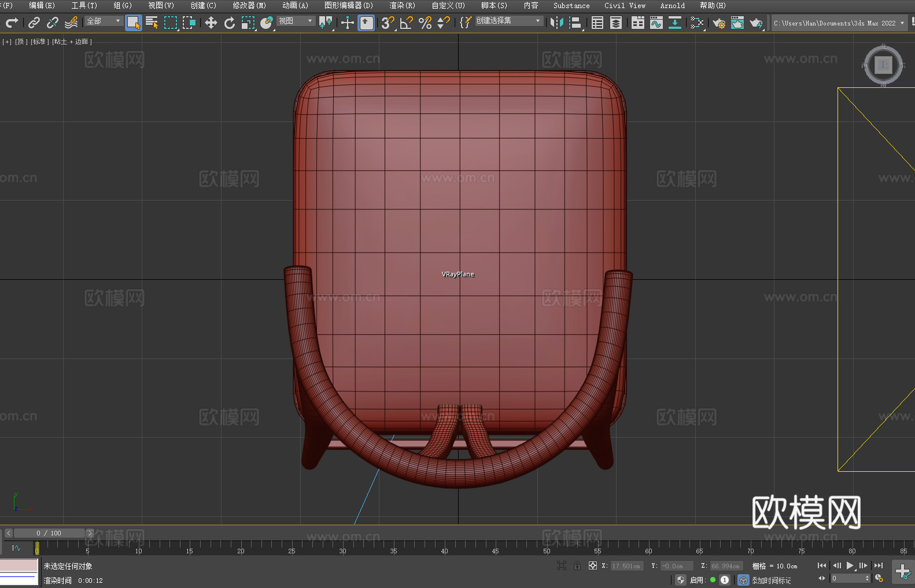Click the Align tool icon
This screenshot has height=588, width=915.
tap(575, 23)
